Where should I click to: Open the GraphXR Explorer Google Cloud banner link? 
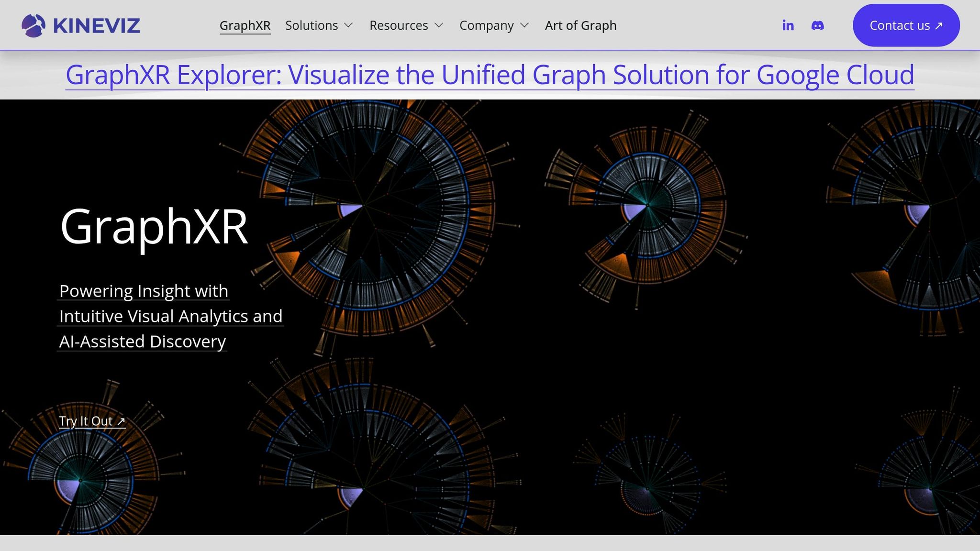coord(490,75)
